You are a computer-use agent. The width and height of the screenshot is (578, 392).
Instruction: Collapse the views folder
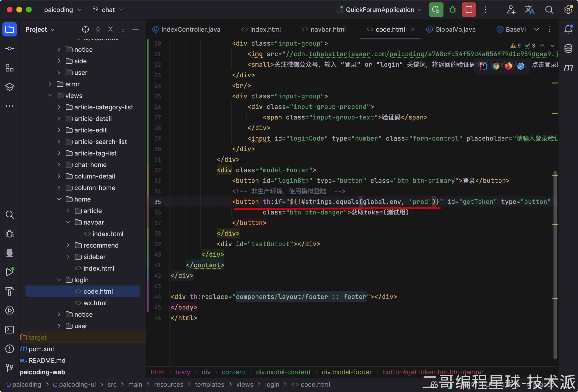(50, 96)
